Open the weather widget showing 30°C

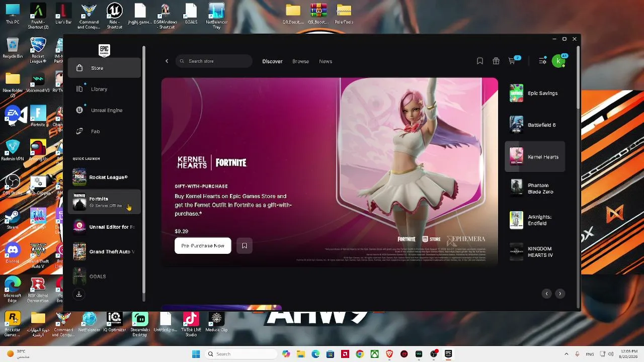(18, 354)
